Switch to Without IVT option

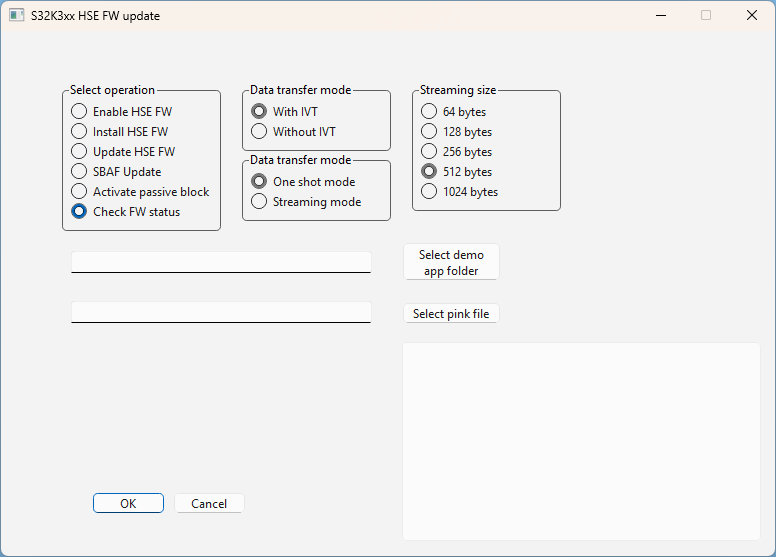259,132
